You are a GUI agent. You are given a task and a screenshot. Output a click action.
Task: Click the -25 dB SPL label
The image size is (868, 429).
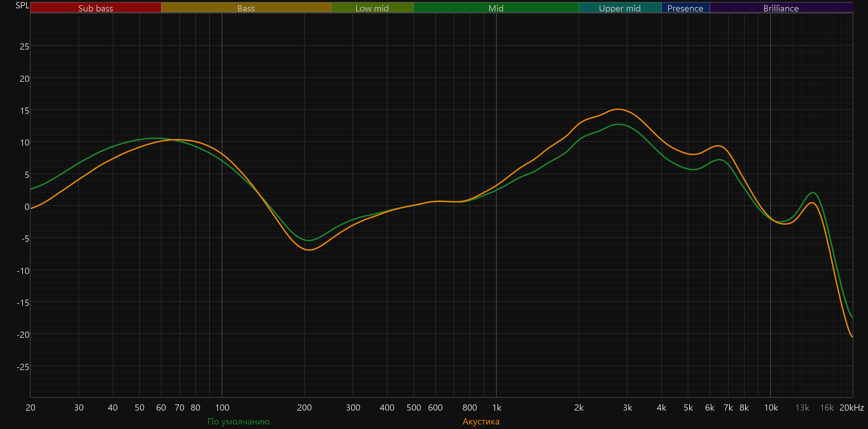[x=23, y=367]
